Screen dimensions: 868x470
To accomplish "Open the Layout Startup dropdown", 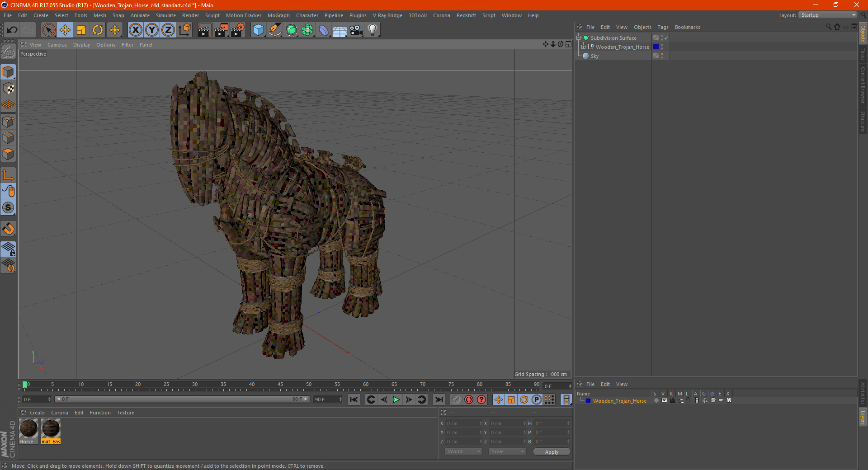I will coord(828,15).
